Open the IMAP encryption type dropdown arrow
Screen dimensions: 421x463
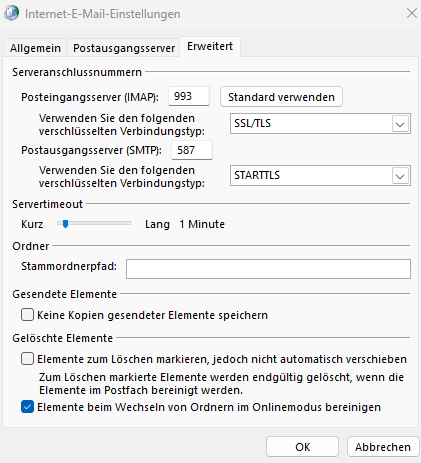pos(400,124)
